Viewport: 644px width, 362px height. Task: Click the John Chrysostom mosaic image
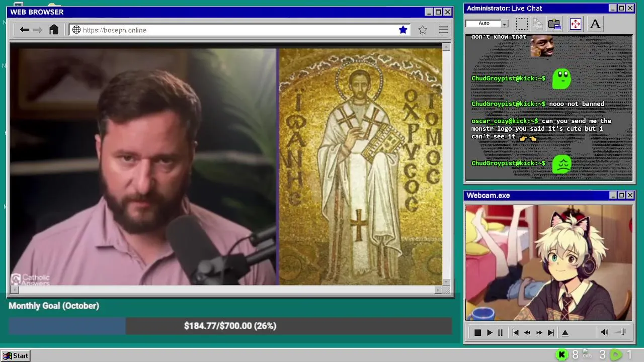point(360,166)
